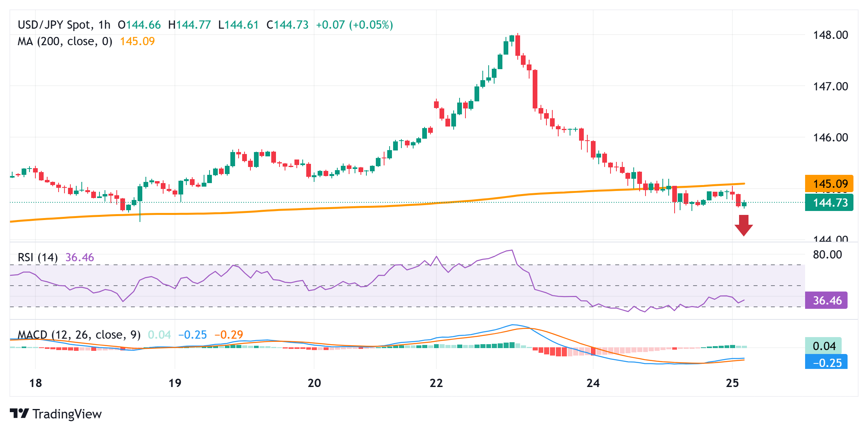
Task: Click the purple 36.46 RSI value tag
Action: pos(826,300)
